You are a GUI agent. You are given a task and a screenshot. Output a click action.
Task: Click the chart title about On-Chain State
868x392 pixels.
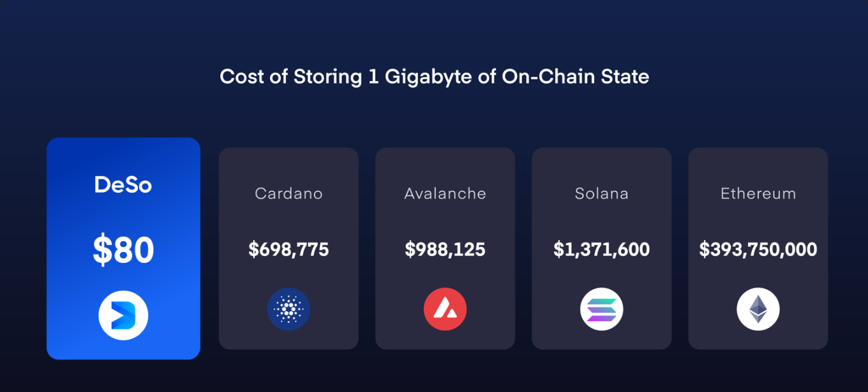point(434,77)
